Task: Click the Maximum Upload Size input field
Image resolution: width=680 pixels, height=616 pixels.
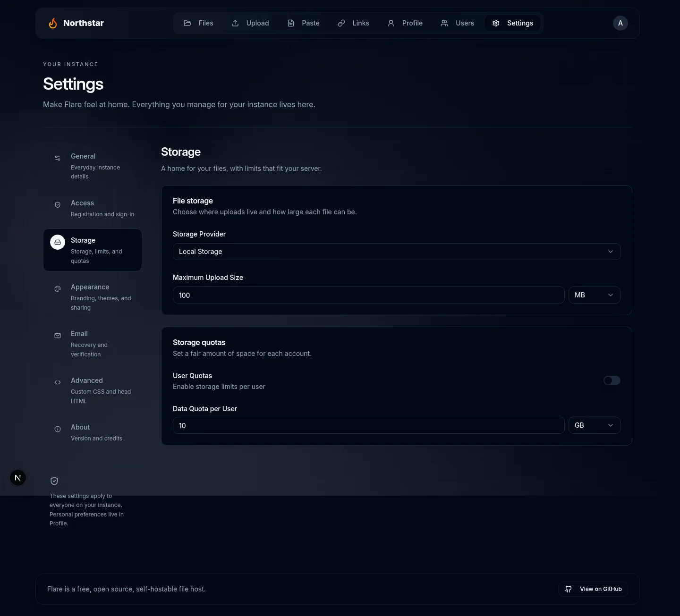Action: click(369, 295)
